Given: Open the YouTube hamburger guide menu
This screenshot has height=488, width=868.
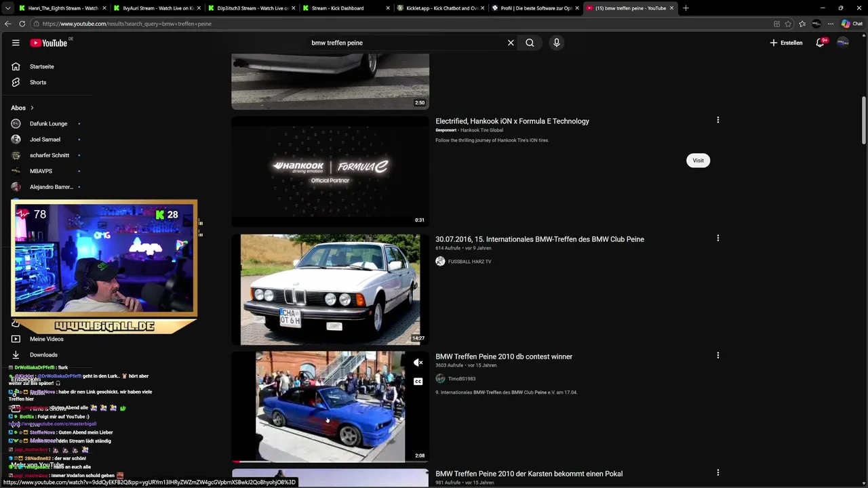Looking at the screenshot, I should 16,43.
